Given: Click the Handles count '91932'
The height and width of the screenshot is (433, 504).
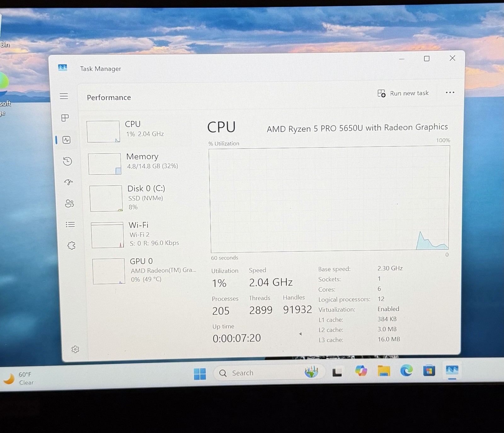Looking at the screenshot, I should click(297, 310).
